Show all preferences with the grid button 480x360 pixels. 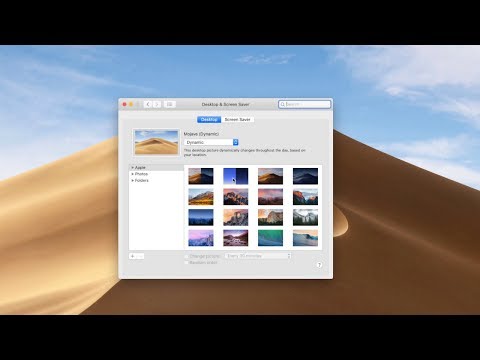point(170,104)
